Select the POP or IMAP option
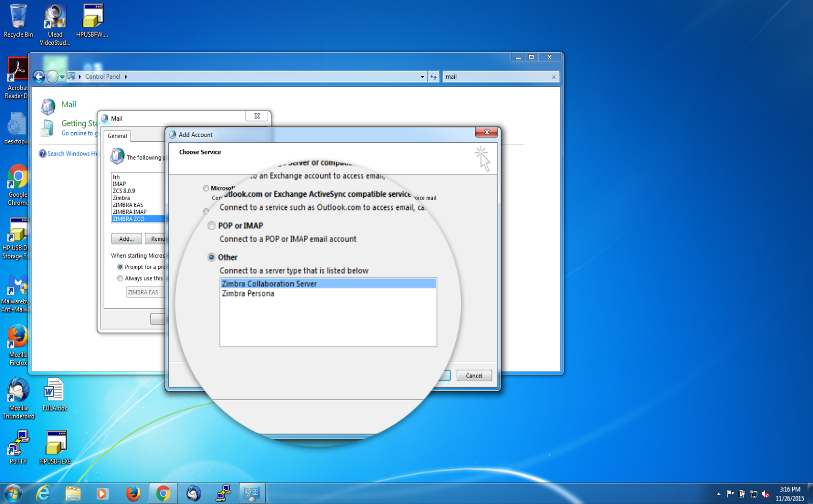 (x=211, y=226)
